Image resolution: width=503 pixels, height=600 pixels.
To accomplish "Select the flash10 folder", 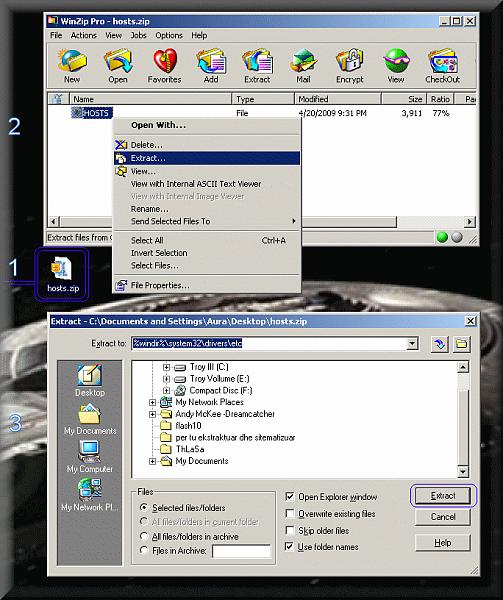I will click(181, 426).
